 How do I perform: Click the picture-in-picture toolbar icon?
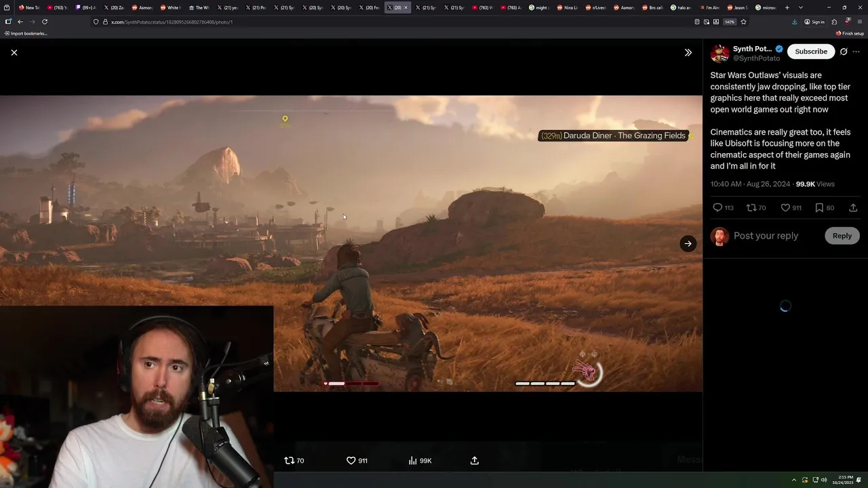[706, 22]
